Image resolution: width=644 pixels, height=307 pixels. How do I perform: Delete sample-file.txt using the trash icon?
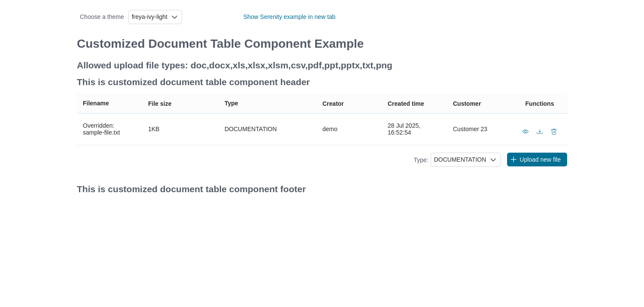coord(553,131)
